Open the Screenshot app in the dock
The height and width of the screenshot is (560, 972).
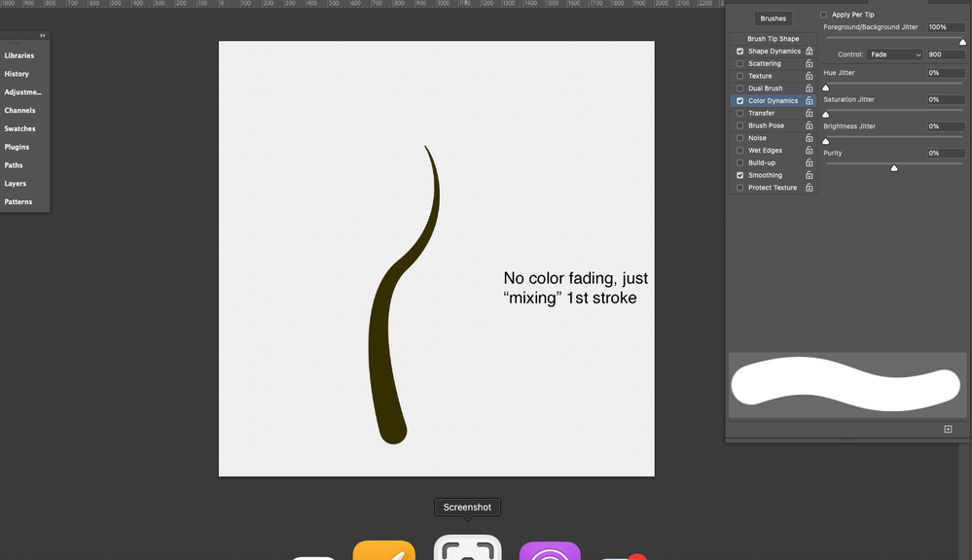pos(467,549)
